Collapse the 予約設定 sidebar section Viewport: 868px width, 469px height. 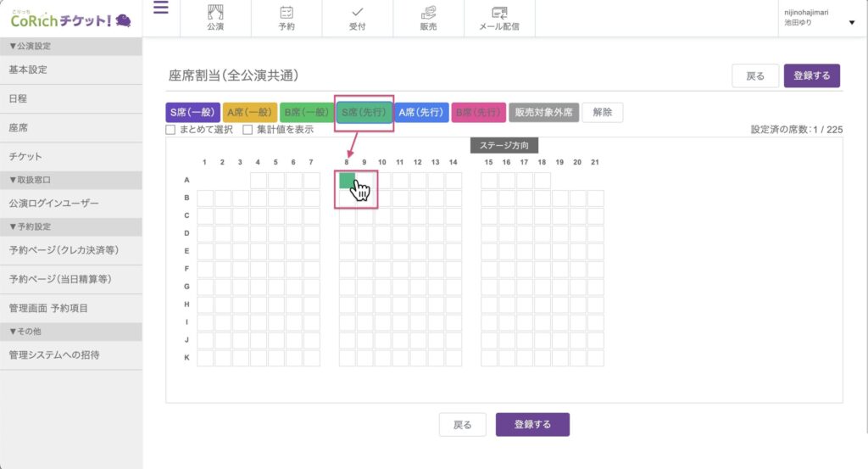[x=71, y=226]
